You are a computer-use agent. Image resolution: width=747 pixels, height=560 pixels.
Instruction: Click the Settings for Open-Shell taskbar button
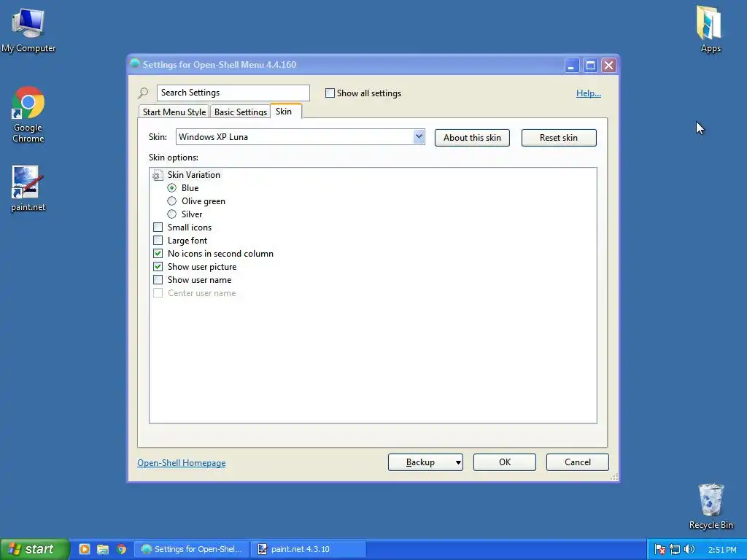coord(192,549)
